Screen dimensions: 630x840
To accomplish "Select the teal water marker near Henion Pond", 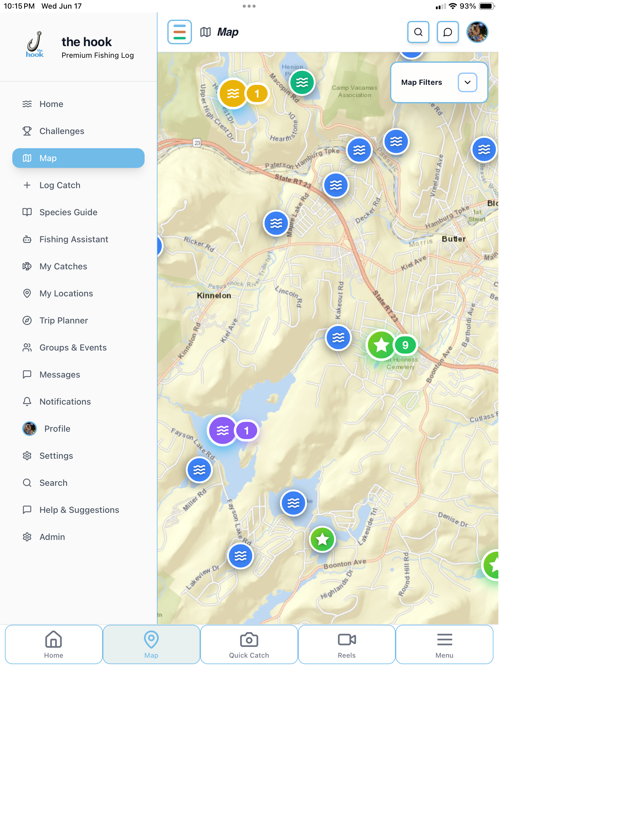I will [x=302, y=82].
